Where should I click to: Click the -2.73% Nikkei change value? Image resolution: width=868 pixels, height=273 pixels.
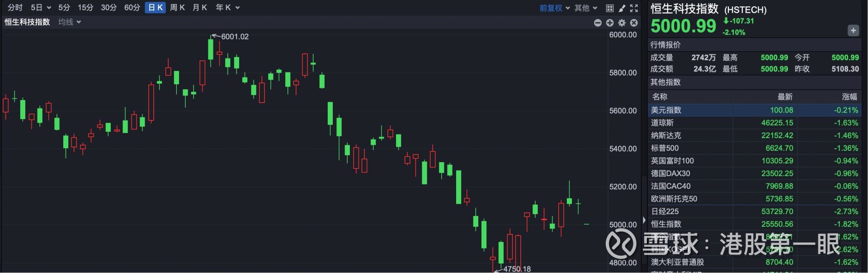pyautogui.click(x=846, y=211)
